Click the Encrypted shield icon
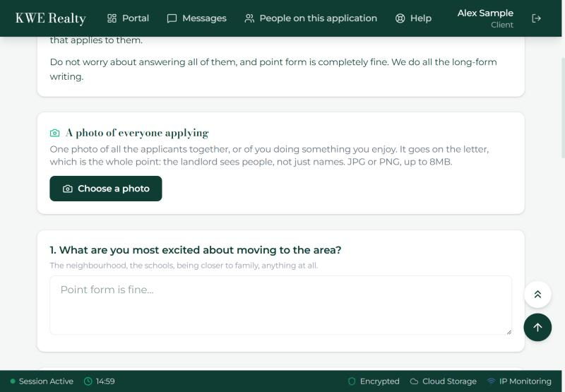The image size is (565, 392). pyautogui.click(x=352, y=381)
